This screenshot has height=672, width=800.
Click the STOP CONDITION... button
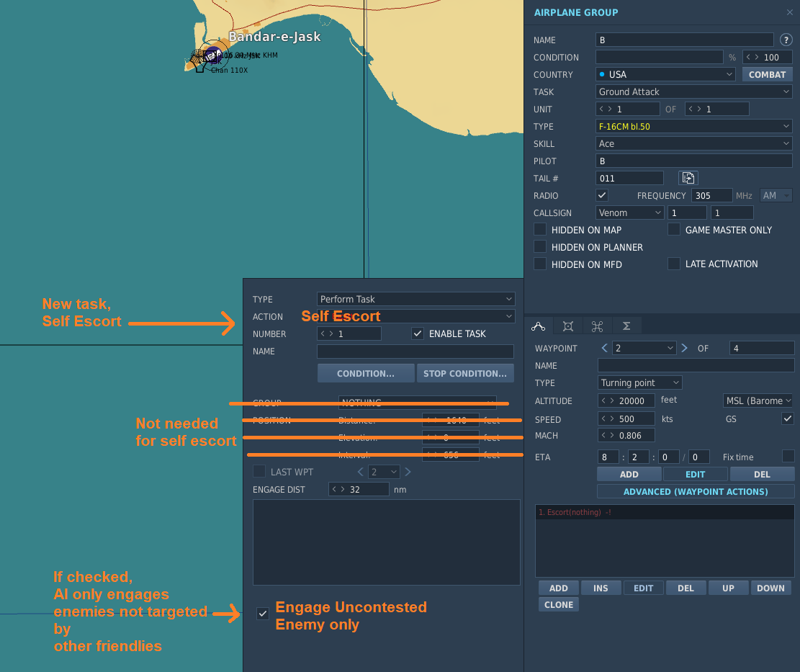click(x=465, y=374)
